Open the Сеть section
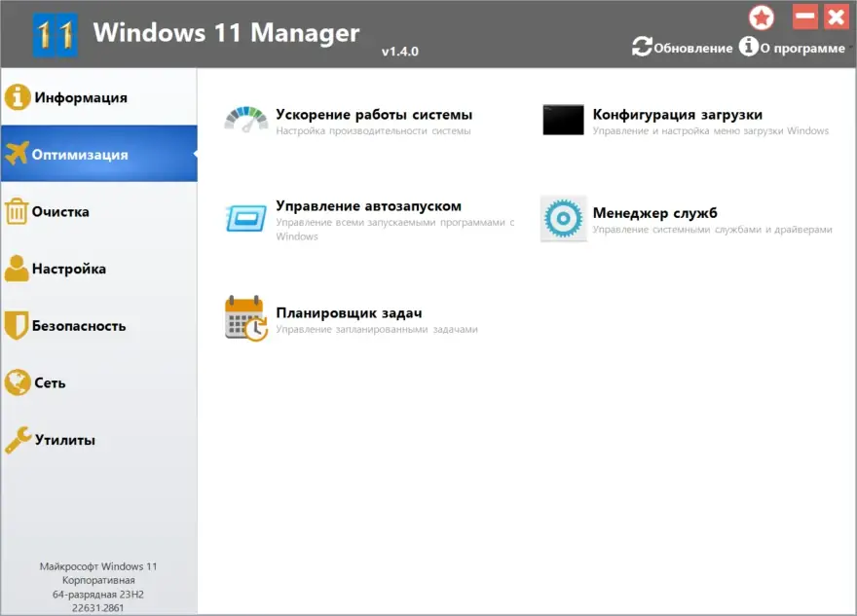Image resolution: width=857 pixels, height=616 pixels. click(99, 382)
